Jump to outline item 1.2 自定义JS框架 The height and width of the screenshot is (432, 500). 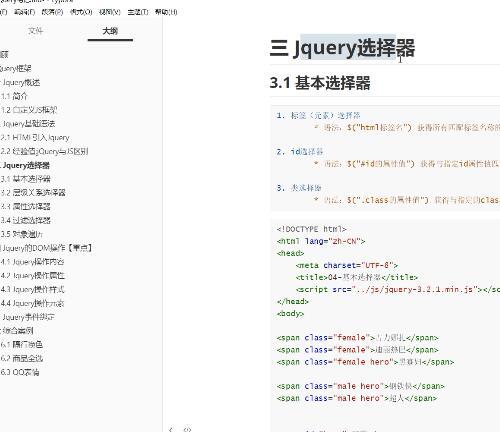(29, 110)
